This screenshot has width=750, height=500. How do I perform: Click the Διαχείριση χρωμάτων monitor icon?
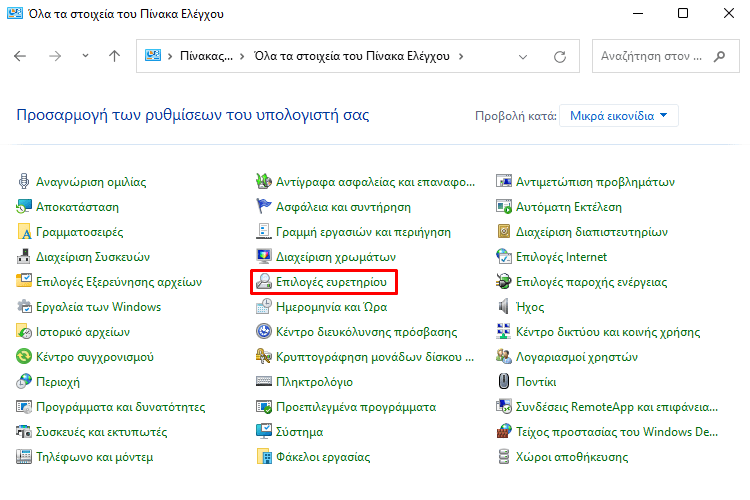coord(264,257)
